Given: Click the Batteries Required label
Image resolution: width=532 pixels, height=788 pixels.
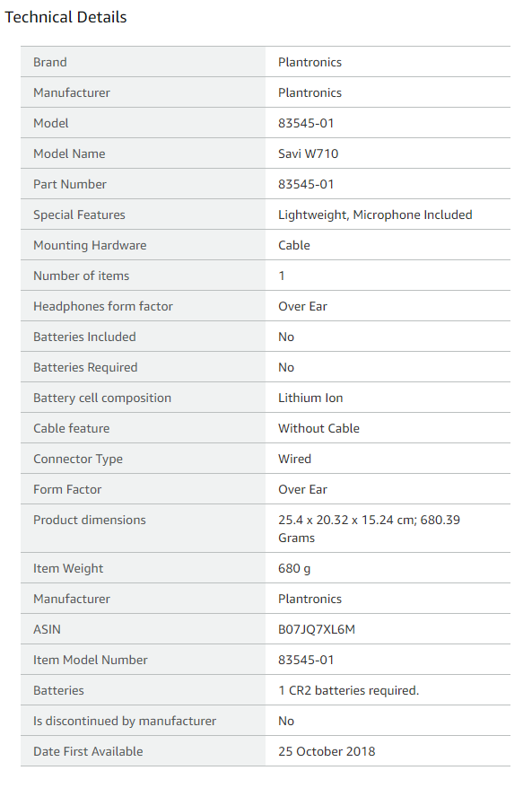Looking at the screenshot, I should tap(85, 368).
